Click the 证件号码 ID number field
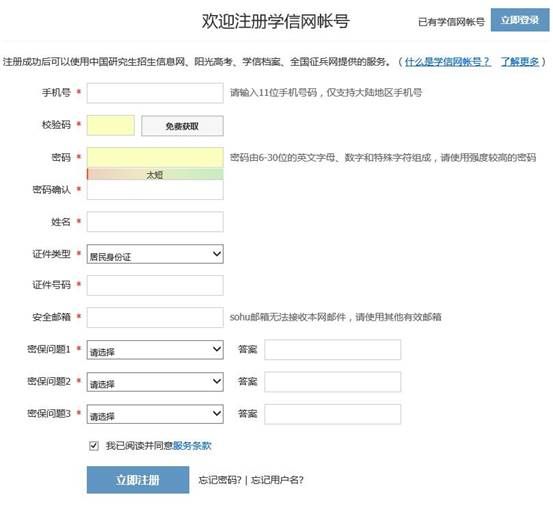This screenshot has width=553, height=510. point(155,285)
